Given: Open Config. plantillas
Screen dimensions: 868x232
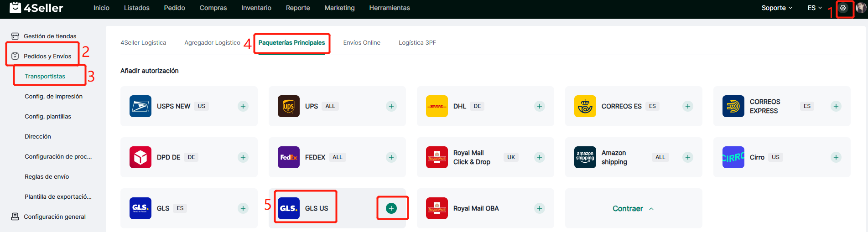Looking at the screenshot, I should click(x=48, y=116).
